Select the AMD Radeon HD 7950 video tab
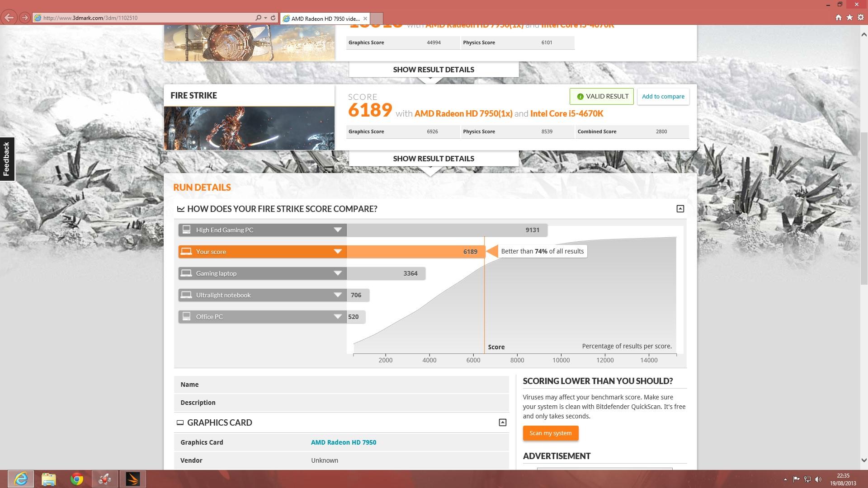Screen dimensions: 868x488 click(x=325, y=19)
